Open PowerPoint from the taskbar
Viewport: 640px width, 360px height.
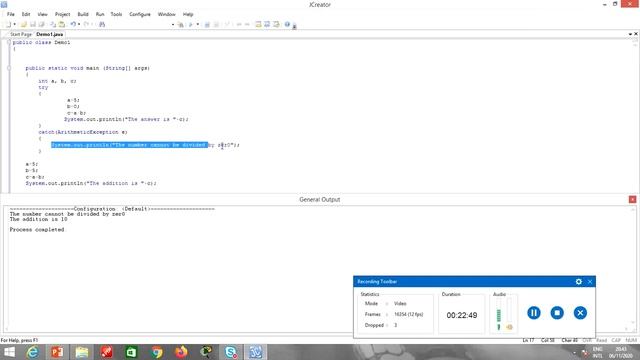click(x=57, y=352)
